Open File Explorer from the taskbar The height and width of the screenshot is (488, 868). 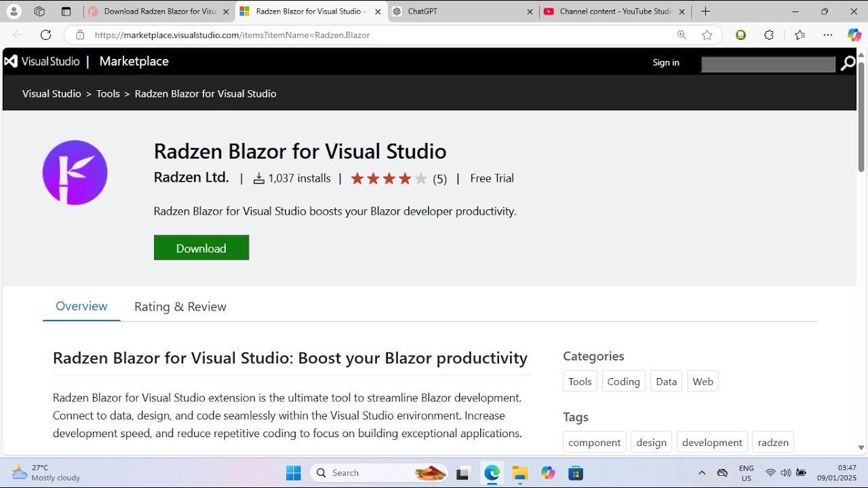(x=520, y=473)
